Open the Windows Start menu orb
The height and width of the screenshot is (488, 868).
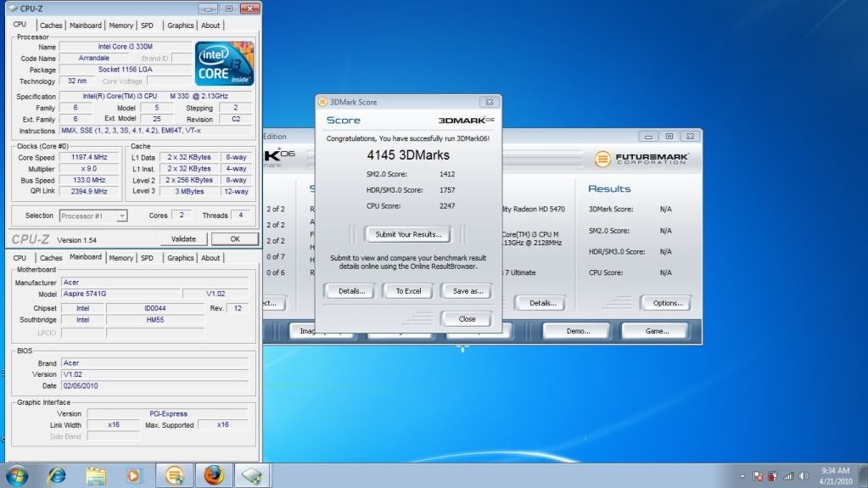click(17, 475)
